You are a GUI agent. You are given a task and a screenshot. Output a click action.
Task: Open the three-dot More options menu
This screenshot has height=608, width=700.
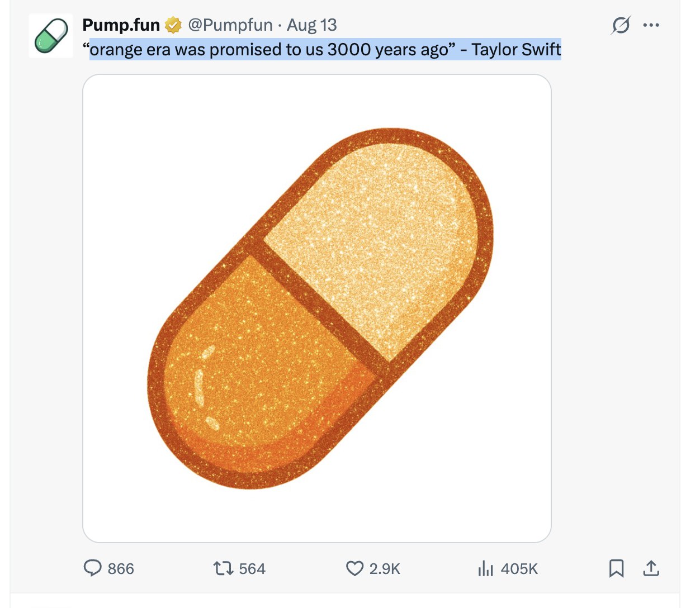(x=651, y=25)
